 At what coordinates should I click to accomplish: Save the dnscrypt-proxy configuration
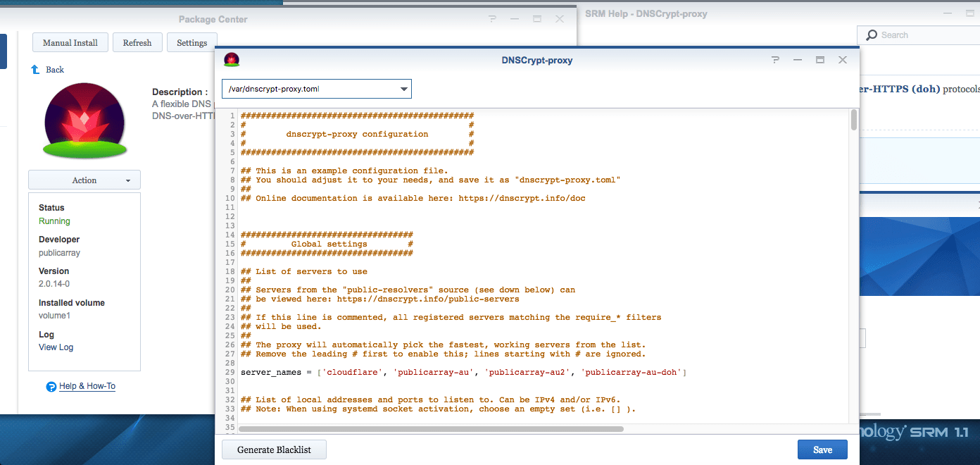(x=822, y=449)
